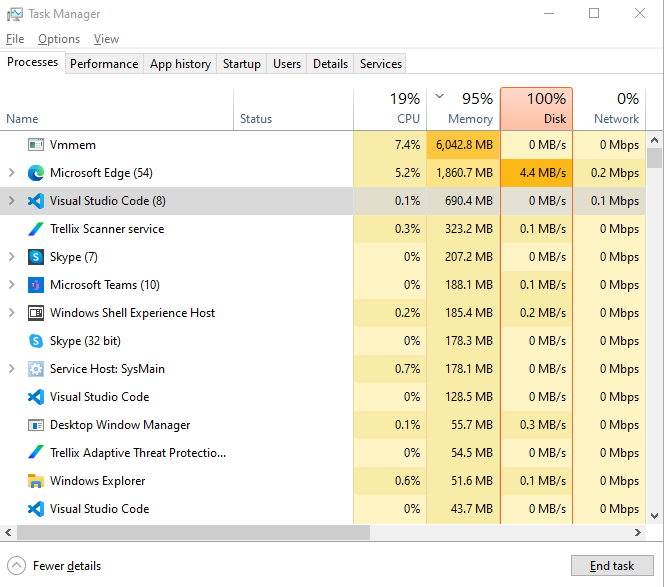Click the vertical scrollbar thumb
This screenshot has height=587, width=664.
655,158
